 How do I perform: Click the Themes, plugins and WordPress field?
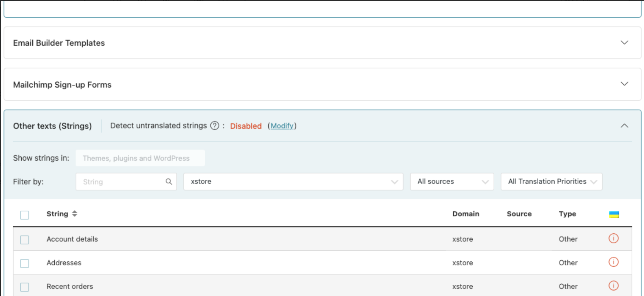point(140,158)
